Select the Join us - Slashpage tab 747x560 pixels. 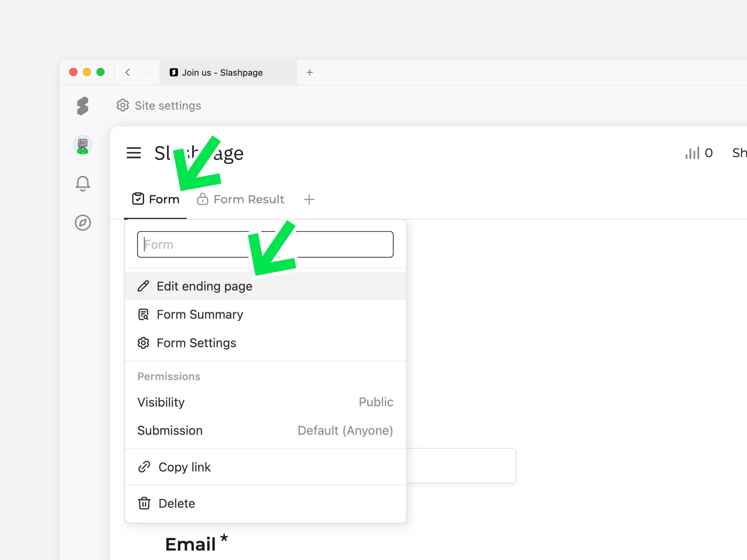click(x=228, y=73)
